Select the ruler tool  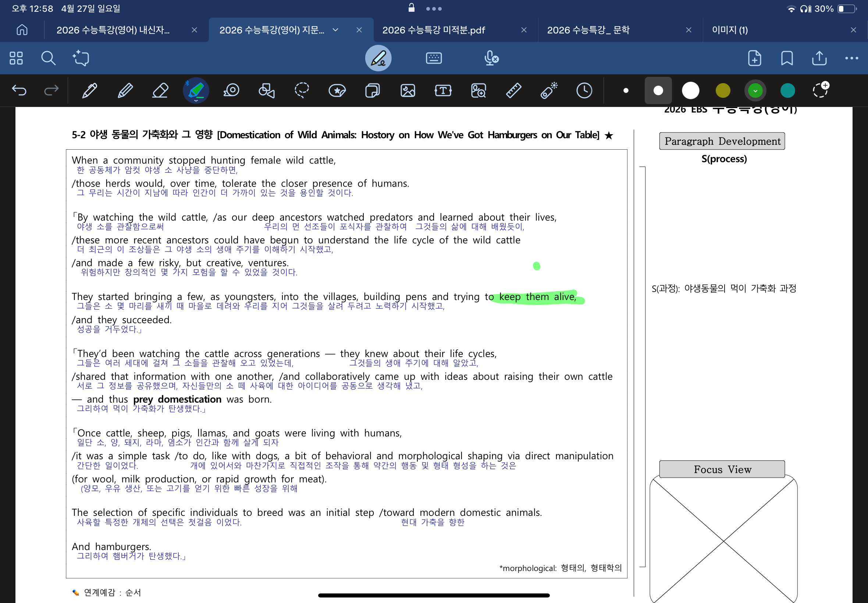pyautogui.click(x=513, y=91)
